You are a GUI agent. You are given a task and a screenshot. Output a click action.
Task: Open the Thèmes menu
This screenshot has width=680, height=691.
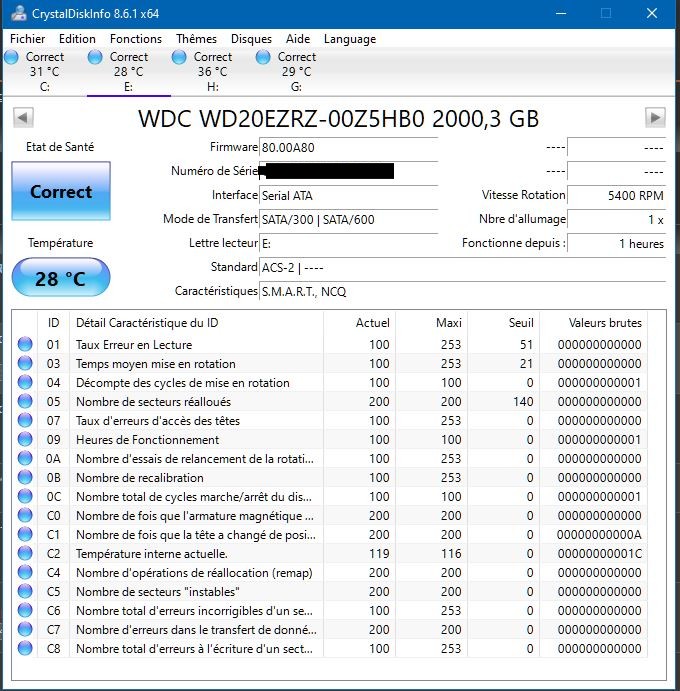[x=196, y=39]
